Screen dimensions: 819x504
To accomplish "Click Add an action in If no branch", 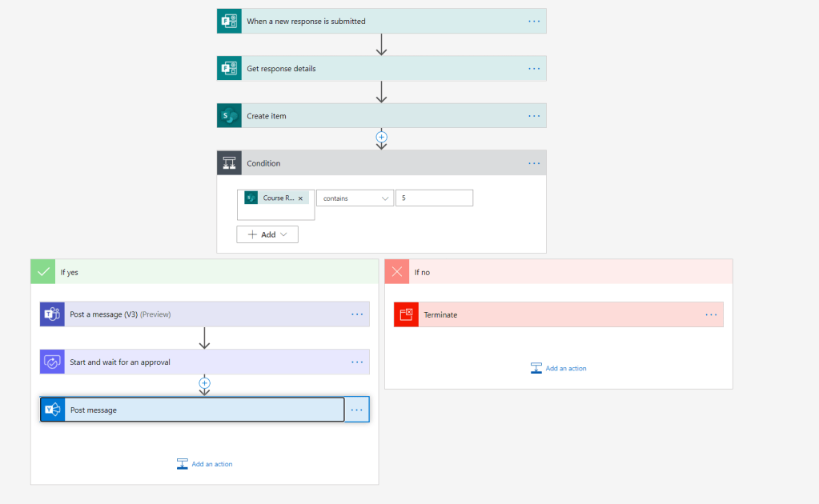I will (558, 368).
